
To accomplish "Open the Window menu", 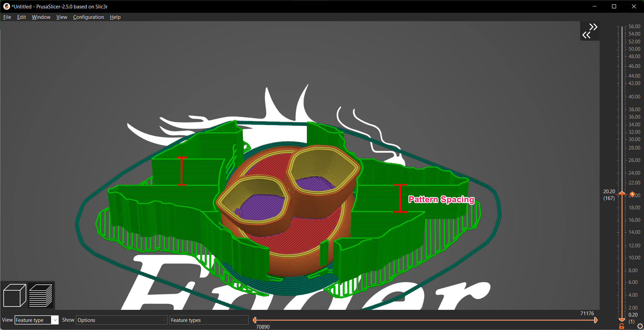I will [41, 17].
